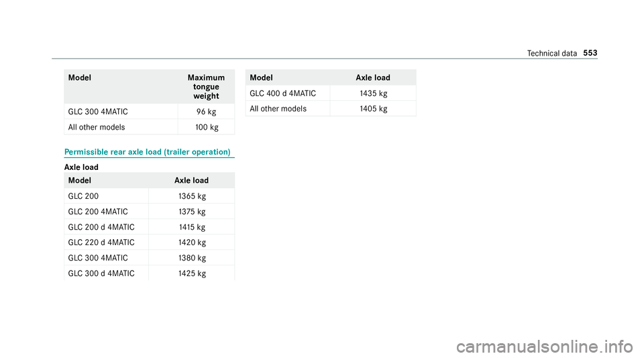Select the 1365 kg axle load value
644x358 pixels.
coord(193,196)
